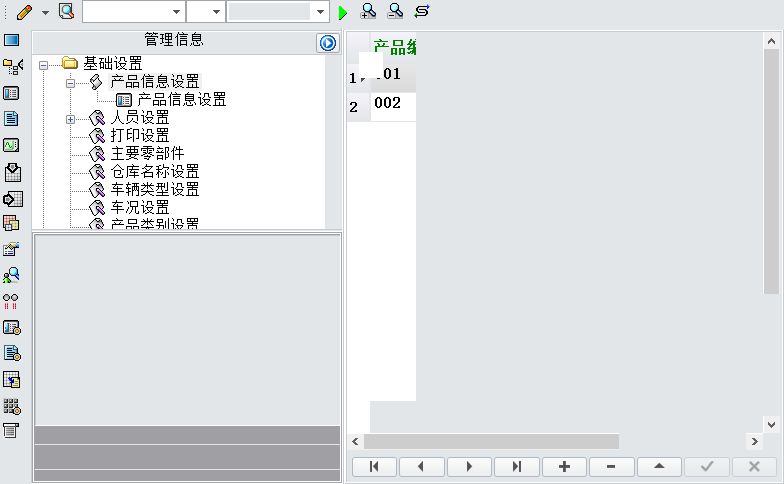784x484 pixels.
Task: Click the X cancel edit button
Action: [754, 466]
